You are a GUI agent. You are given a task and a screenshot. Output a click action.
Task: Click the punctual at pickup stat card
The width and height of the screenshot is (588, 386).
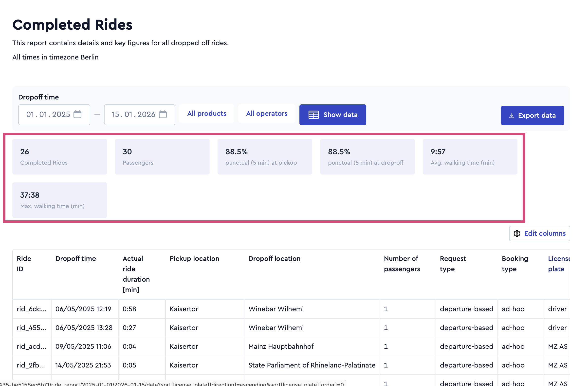(265, 157)
